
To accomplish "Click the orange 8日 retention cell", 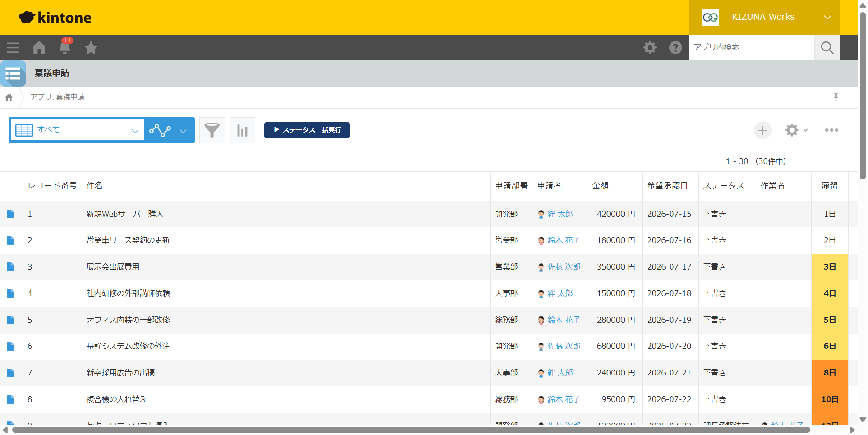I will pos(830,373).
